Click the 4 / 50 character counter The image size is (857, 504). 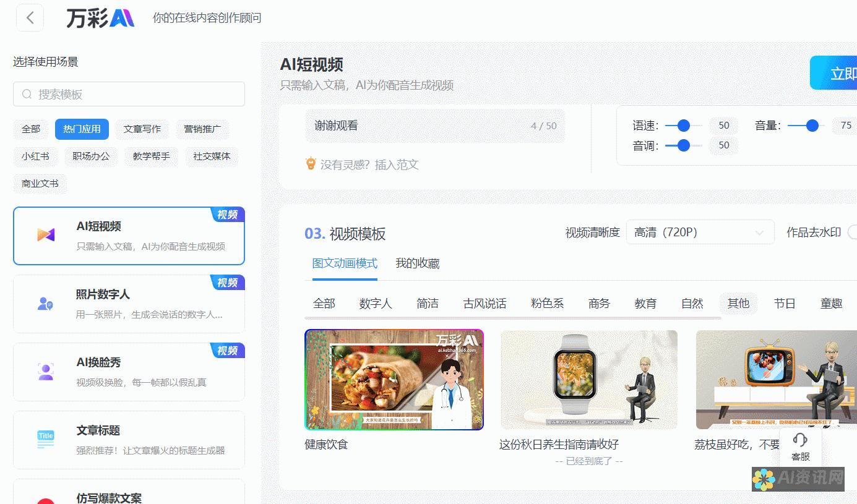tap(544, 126)
